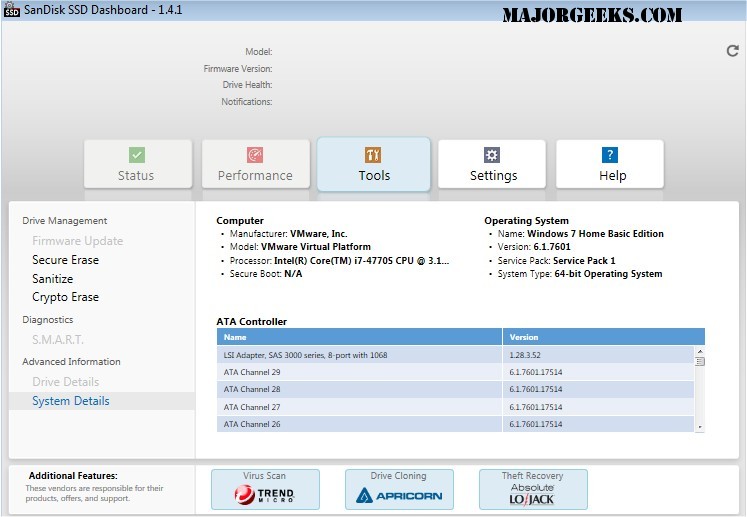Viewport: 747px width, 517px height.
Task: Click the Apricorn logo
Action: point(399,496)
